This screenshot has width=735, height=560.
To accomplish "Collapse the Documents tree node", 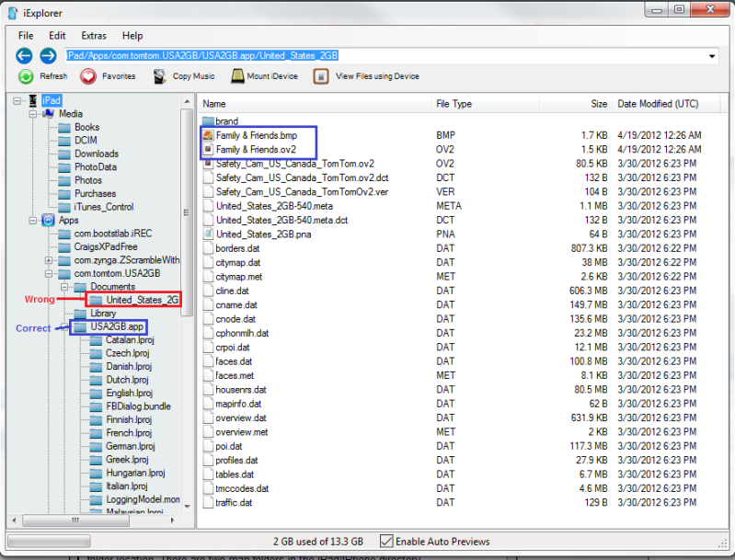I will click(x=64, y=287).
